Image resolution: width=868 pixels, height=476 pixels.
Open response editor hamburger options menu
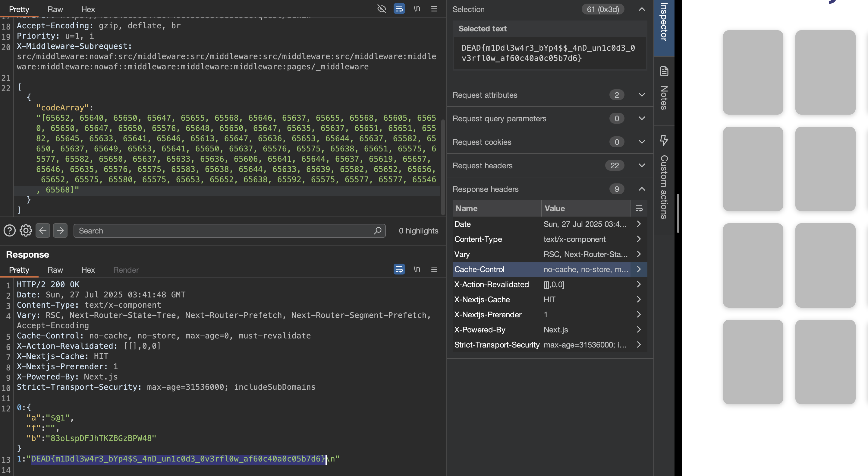(x=434, y=269)
